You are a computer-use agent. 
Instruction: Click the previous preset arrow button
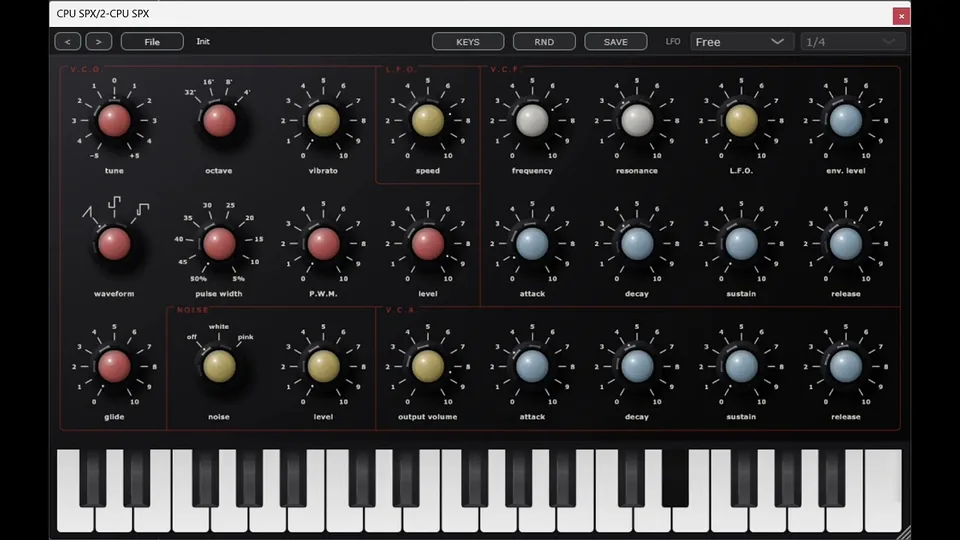click(67, 42)
